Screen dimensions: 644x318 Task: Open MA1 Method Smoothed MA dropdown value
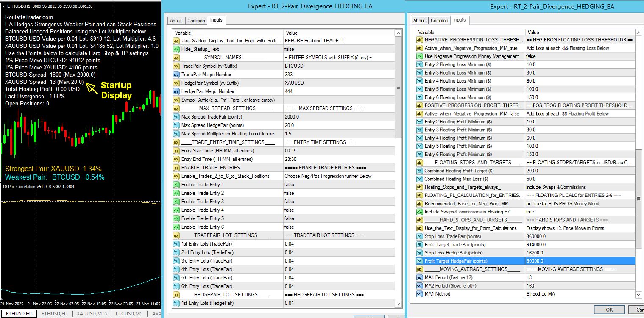click(580, 294)
